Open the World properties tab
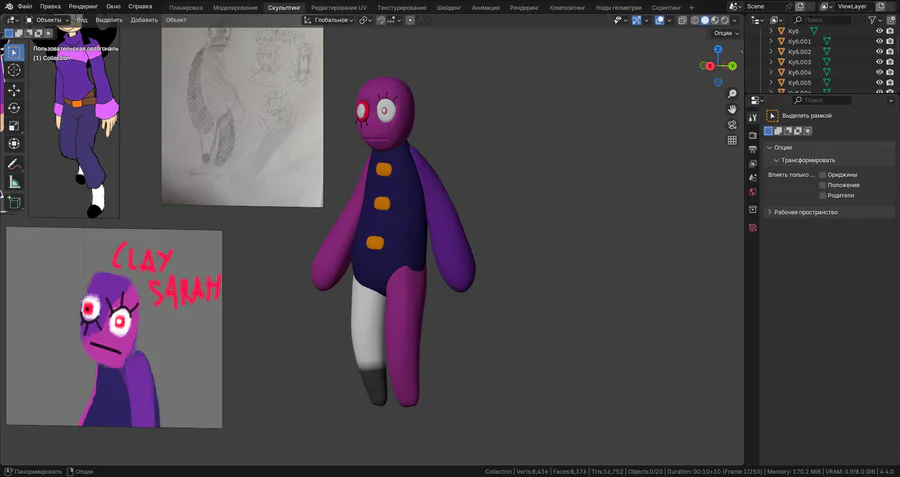Viewport: 900px width, 477px height. pyautogui.click(x=753, y=192)
